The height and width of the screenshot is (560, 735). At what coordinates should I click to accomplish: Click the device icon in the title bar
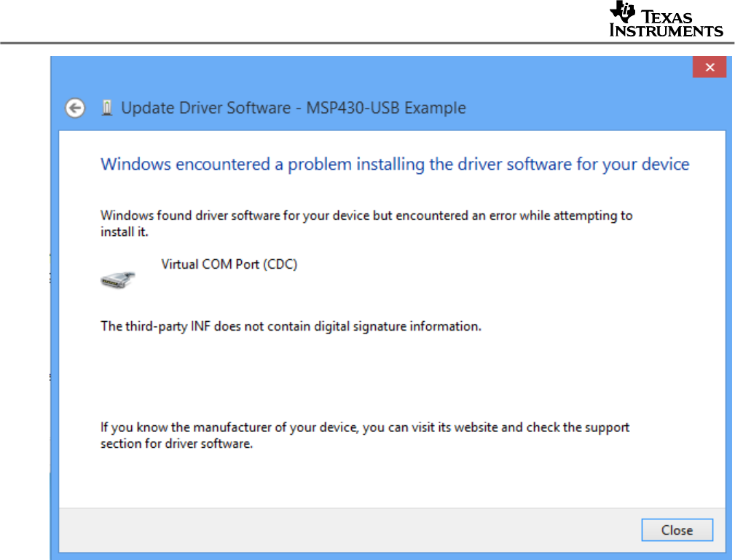tap(107, 108)
